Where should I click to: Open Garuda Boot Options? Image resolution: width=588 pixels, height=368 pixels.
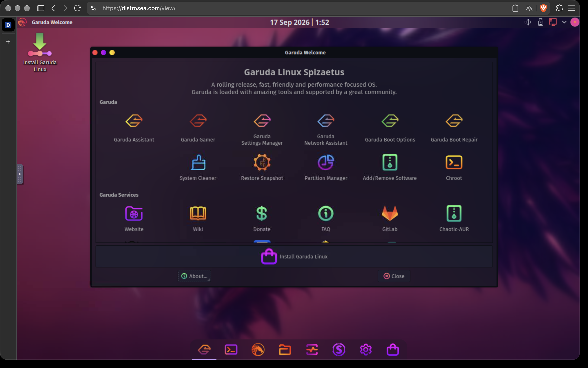(390, 128)
